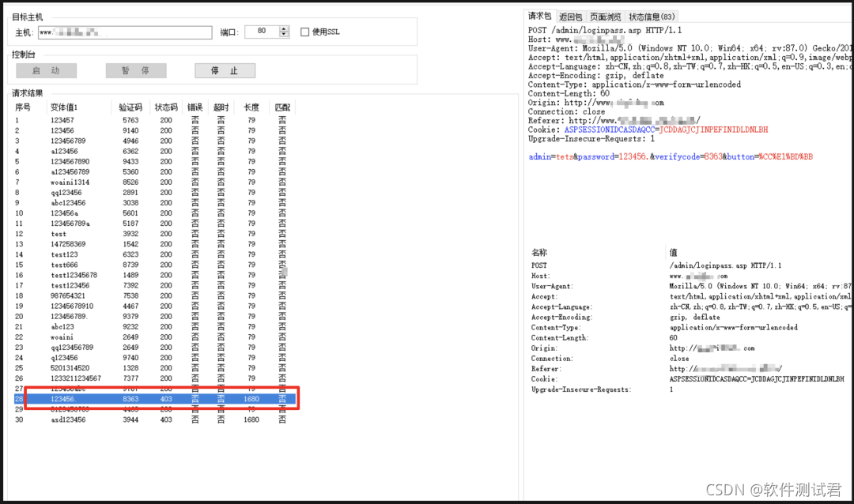The height and width of the screenshot is (504, 854).
Task: Select result row with value qq123456789
Action: click(x=155, y=348)
